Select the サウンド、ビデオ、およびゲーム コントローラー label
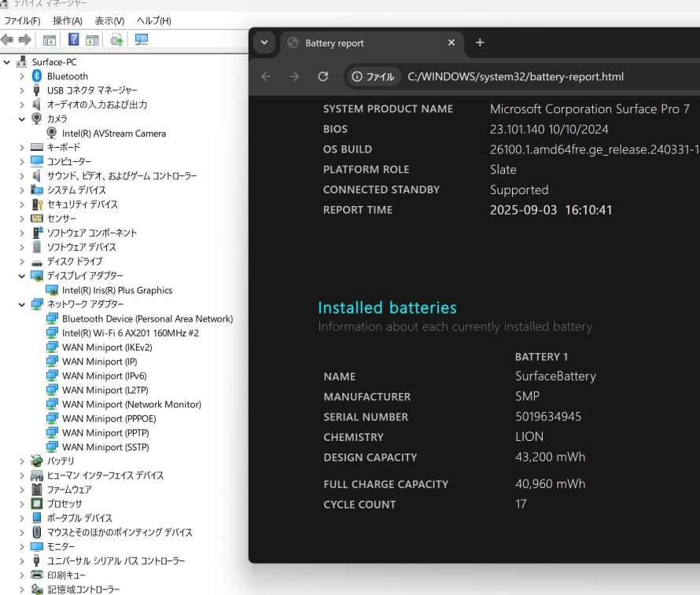Viewport: 700px width, 595px height. [x=122, y=176]
